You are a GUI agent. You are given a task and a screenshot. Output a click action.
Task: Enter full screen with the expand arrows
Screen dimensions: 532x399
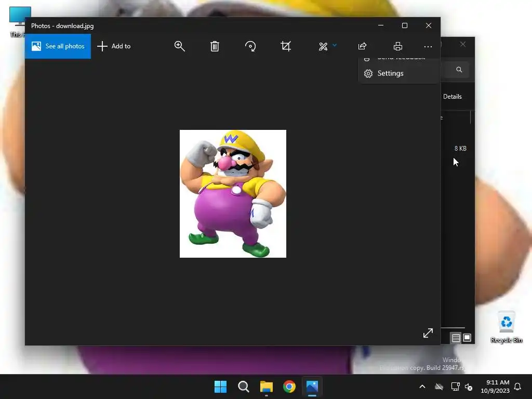[428, 333]
